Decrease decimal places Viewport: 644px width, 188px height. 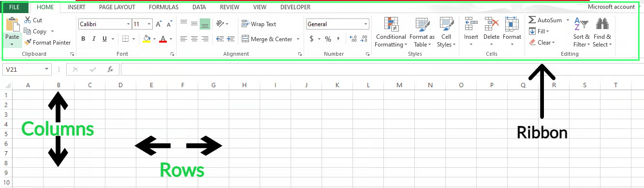click(364, 39)
